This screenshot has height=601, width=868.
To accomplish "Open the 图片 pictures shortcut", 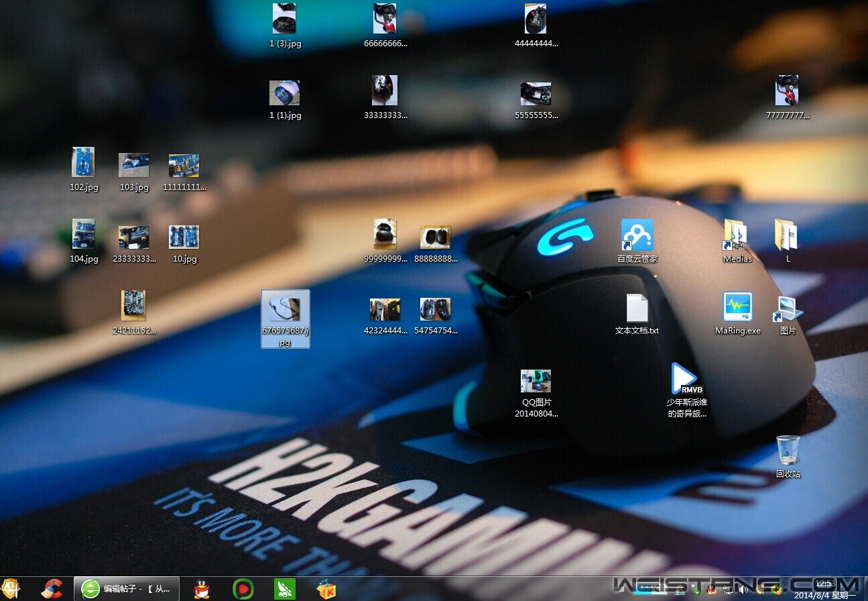I will 788,308.
